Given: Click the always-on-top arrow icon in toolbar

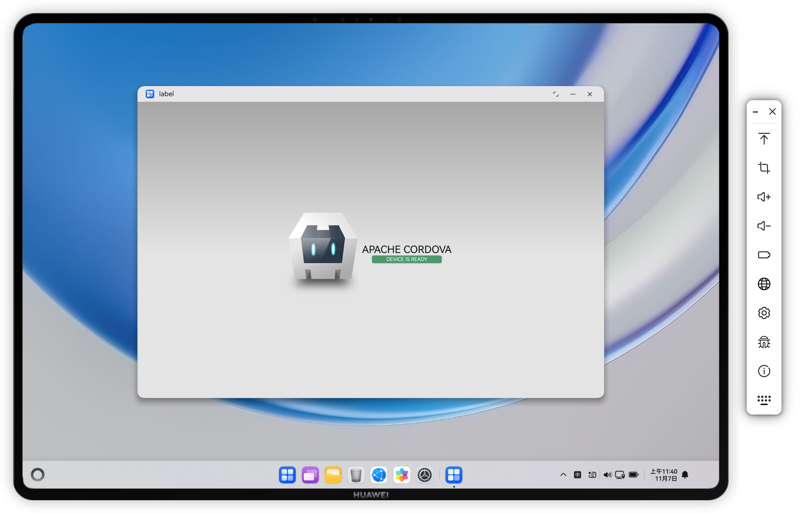Looking at the screenshot, I should click(x=764, y=139).
